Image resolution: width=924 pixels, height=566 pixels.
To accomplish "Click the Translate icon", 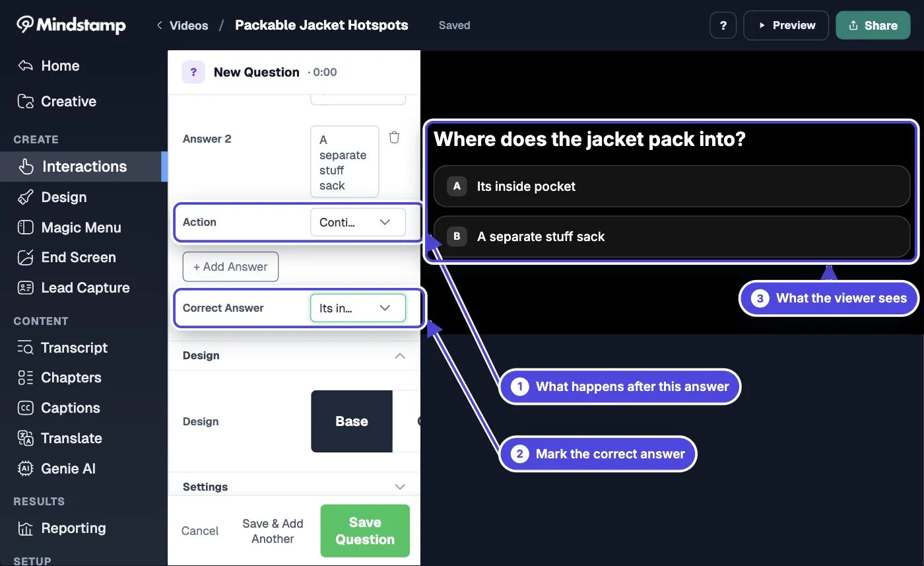I will pyautogui.click(x=25, y=439).
